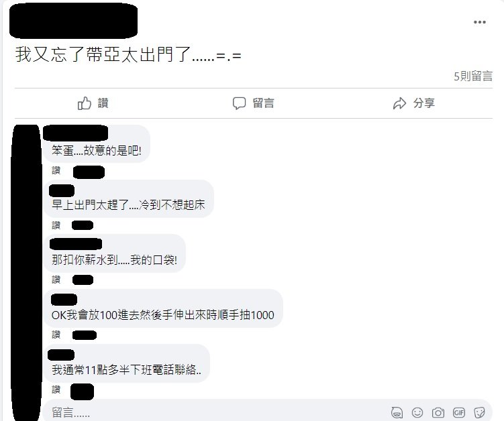Attach a photo with the camera icon

[x=438, y=412]
